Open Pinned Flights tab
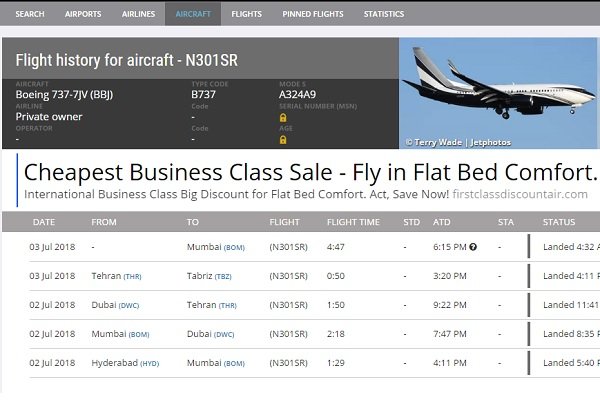 coord(313,14)
